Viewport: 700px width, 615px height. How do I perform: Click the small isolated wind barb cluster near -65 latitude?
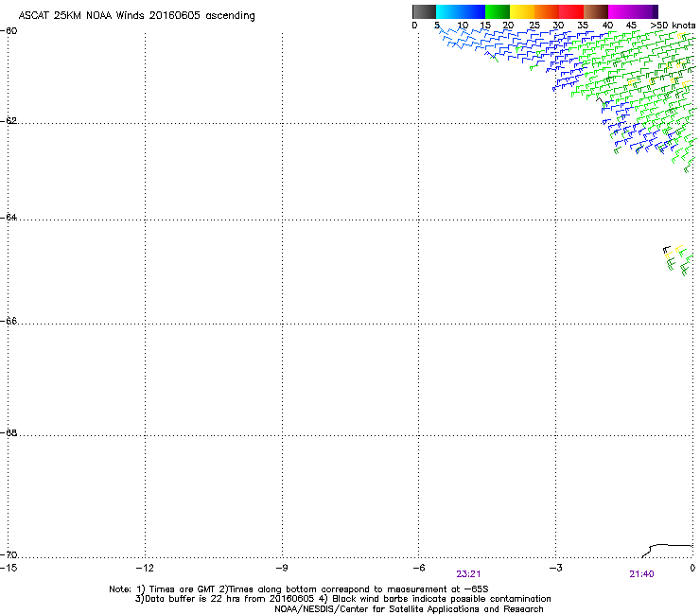(676, 260)
